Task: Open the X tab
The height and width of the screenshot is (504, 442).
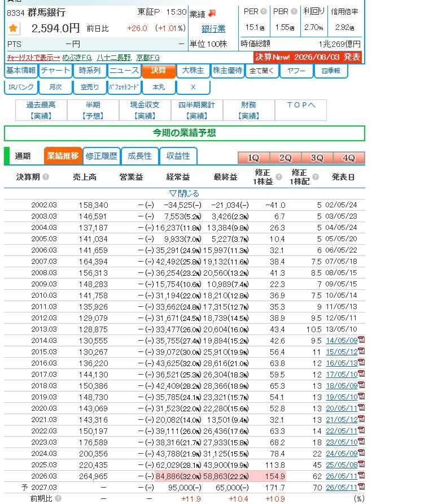Action: click(193, 87)
